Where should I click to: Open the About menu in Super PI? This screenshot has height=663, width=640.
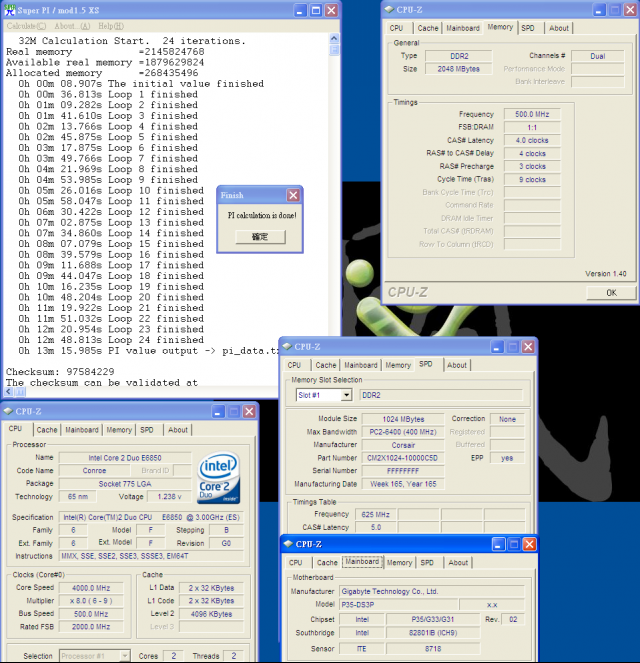point(72,26)
